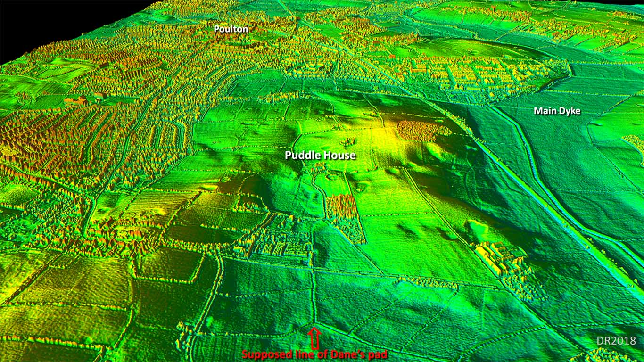Screen dimensions: 644x362
Task: Click the red upward arrow marker
Action: click(x=314, y=338)
